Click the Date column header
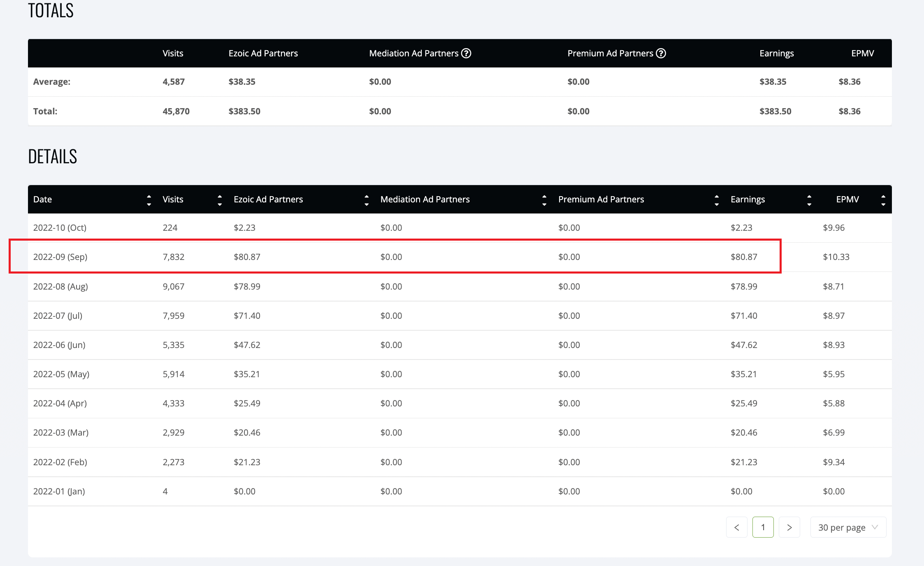The height and width of the screenshot is (566, 924). pyautogui.click(x=42, y=199)
